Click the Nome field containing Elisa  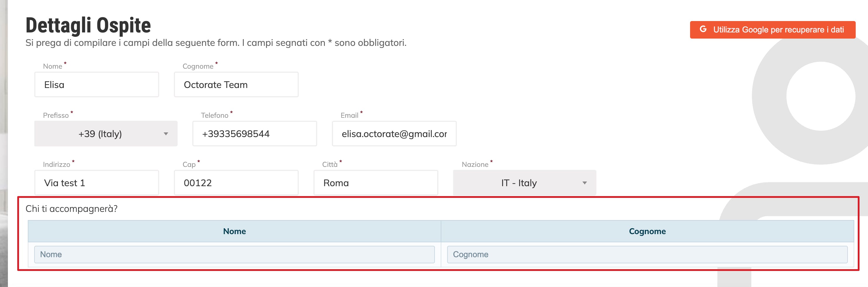pos(96,85)
